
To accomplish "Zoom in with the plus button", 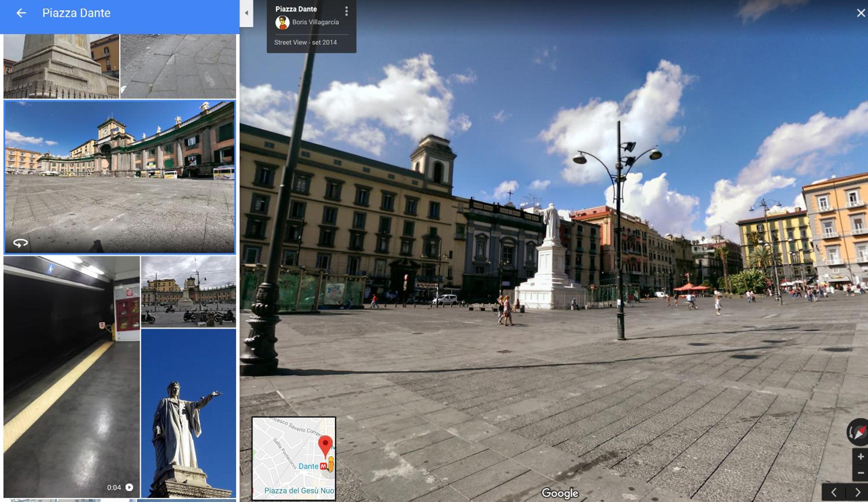I will click(x=860, y=456).
